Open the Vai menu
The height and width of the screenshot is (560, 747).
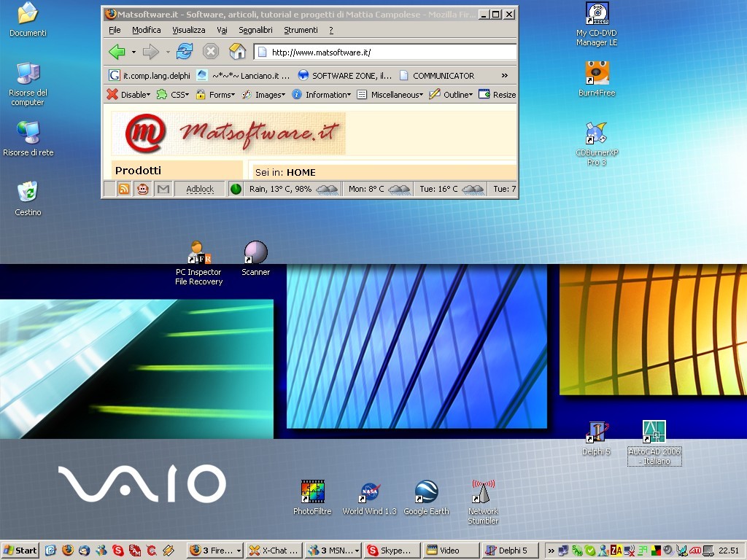click(222, 29)
